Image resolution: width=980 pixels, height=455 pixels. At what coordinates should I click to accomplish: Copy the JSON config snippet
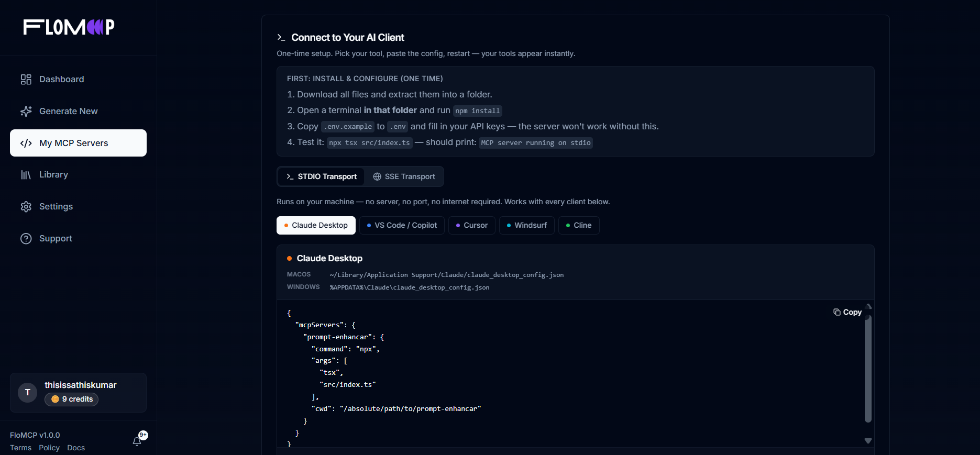847,312
